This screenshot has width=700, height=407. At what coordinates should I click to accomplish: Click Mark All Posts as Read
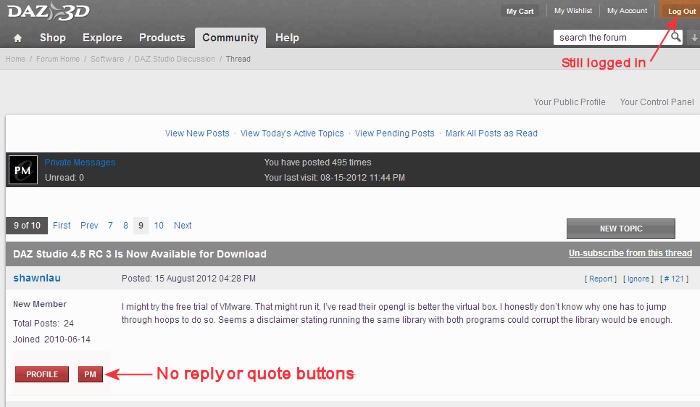[491, 133]
